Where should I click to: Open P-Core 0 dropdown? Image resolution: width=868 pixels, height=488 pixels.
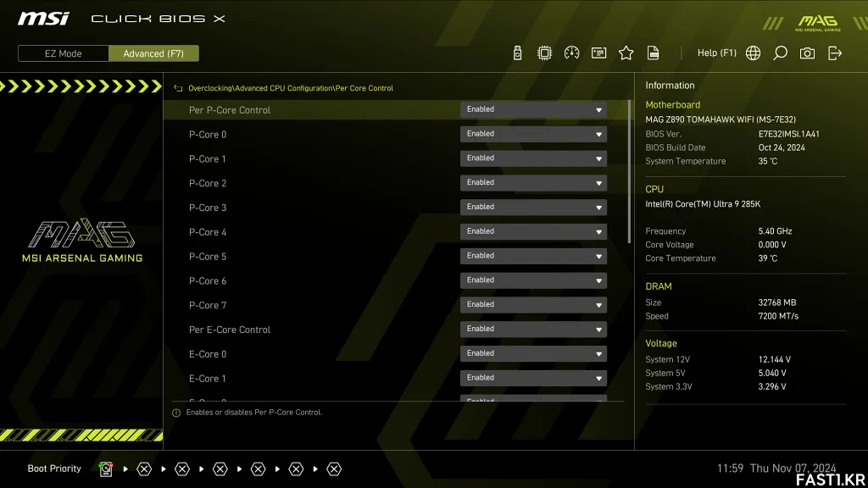click(533, 134)
